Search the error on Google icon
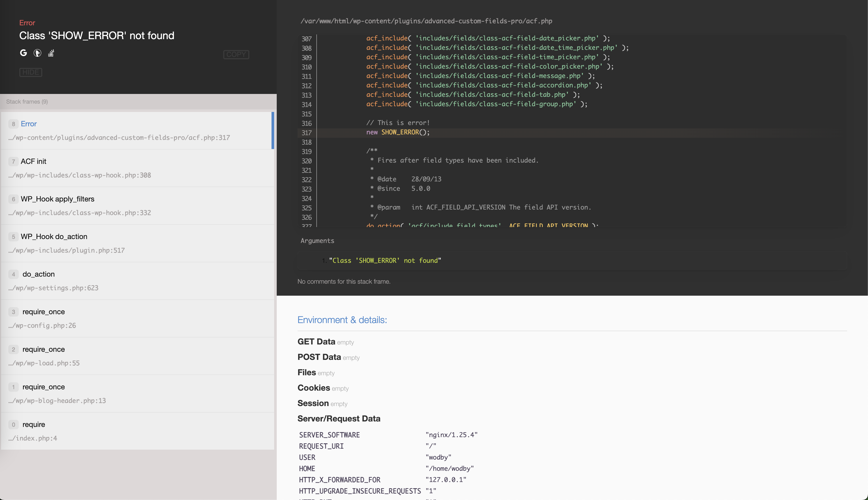Image resolution: width=868 pixels, height=500 pixels. tap(23, 53)
